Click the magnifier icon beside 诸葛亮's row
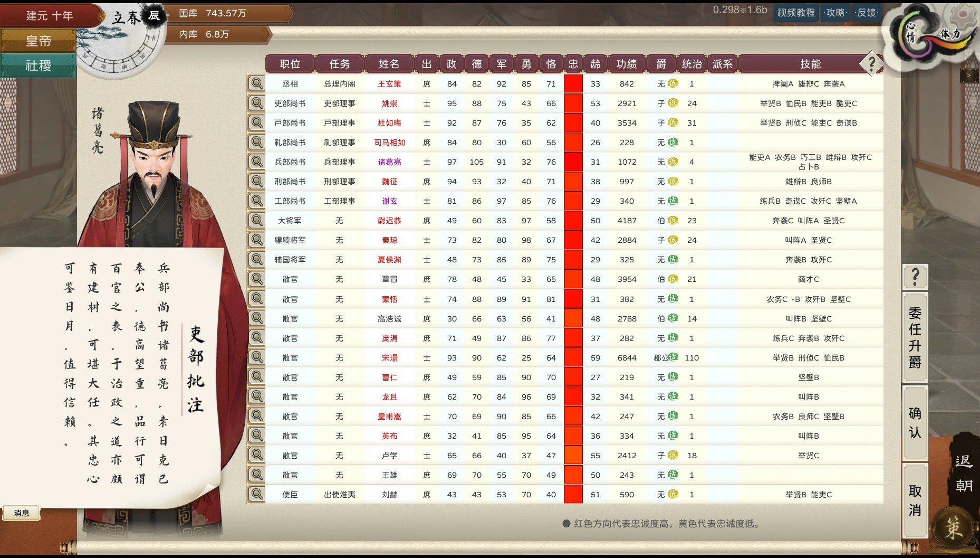Screen dimensions: 980x558 (x=257, y=162)
